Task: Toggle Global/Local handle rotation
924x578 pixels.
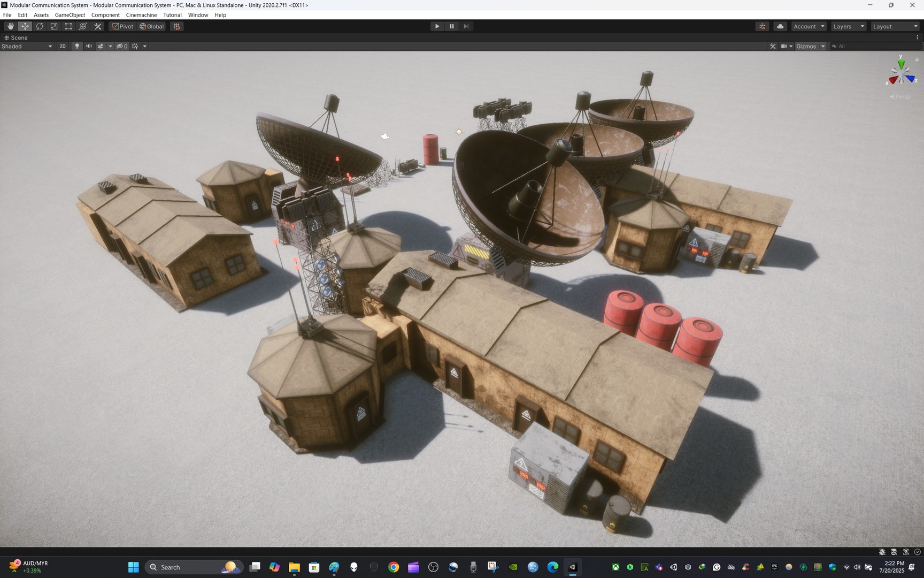Action: [x=152, y=26]
